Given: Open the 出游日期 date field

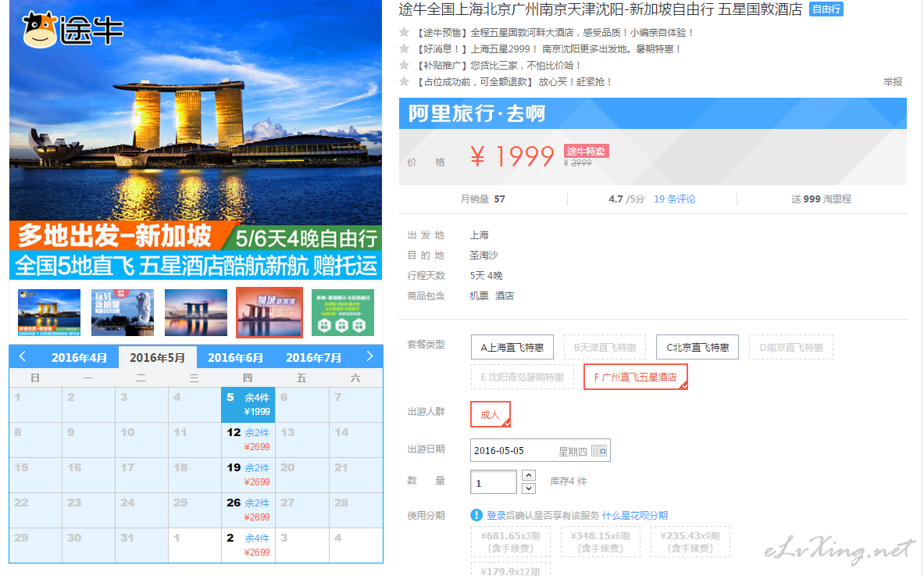Looking at the screenshot, I should click(540, 450).
